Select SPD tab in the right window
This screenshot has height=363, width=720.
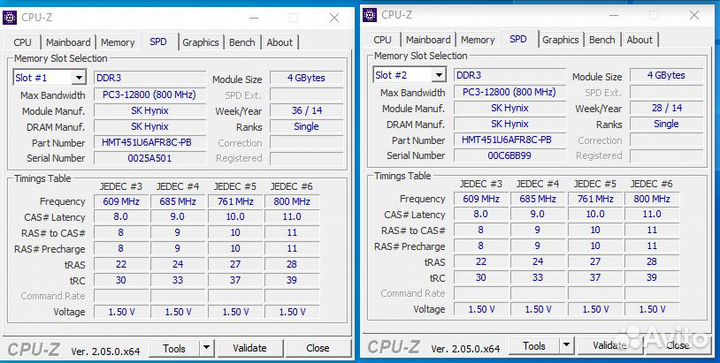(518, 39)
